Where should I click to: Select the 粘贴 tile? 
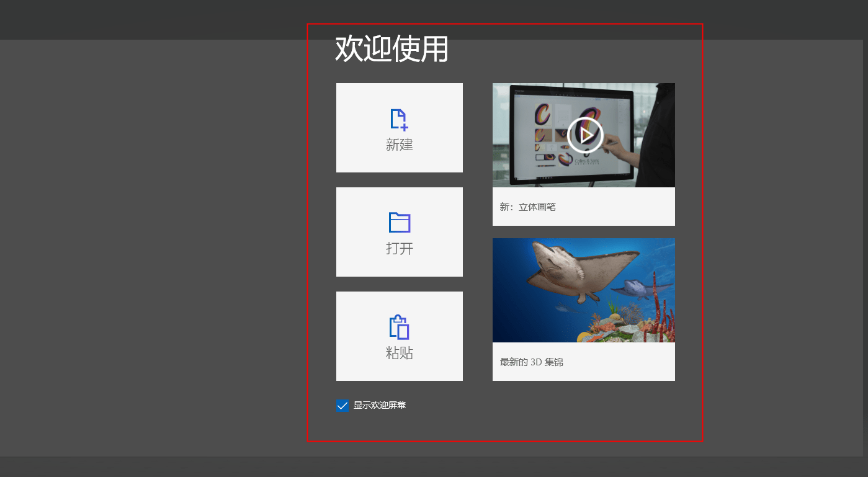[x=399, y=336]
